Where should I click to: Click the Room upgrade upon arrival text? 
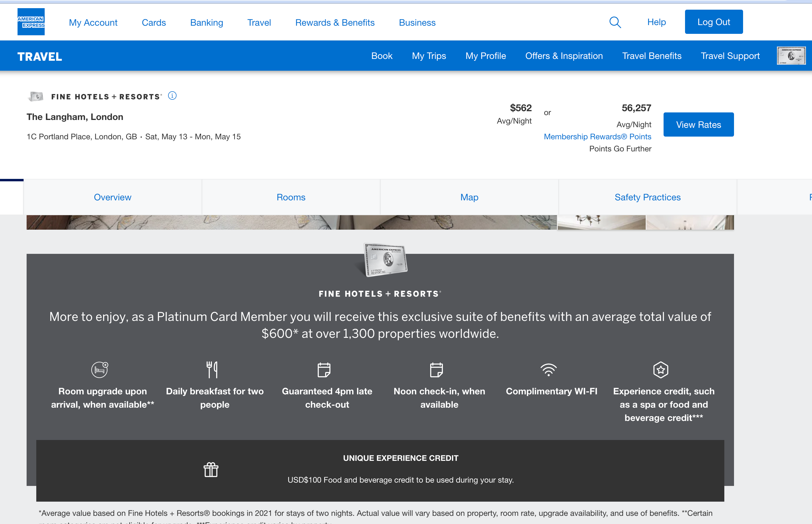(x=102, y=398)
